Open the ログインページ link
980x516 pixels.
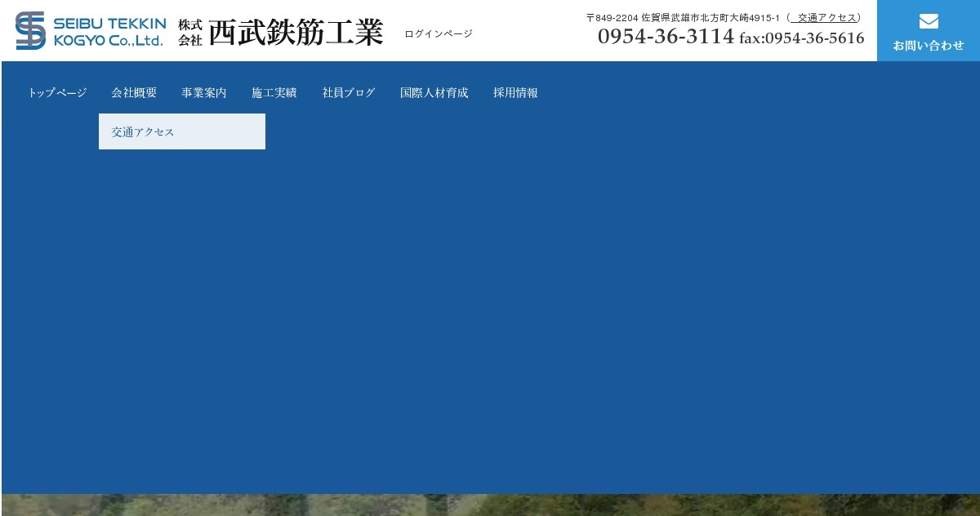pos(439,34)
